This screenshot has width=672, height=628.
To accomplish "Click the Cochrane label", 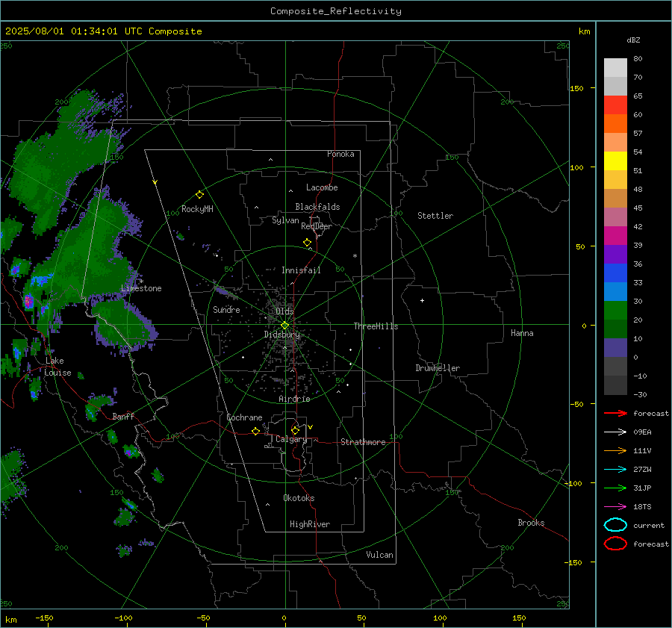I will coord(244,417).
